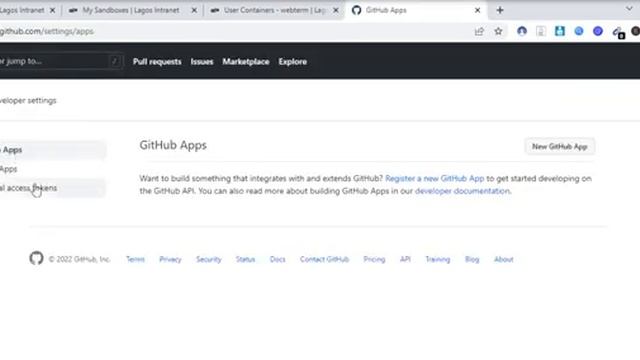Open the blue floppy-disk extension icon
This screenshot has height=360, width=640.
(560, 31)
